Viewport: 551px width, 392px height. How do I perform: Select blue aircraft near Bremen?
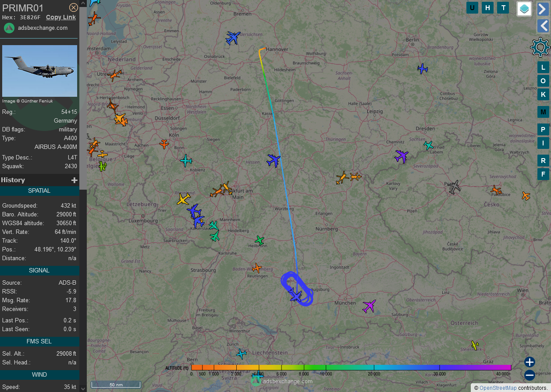coord(233,38)
